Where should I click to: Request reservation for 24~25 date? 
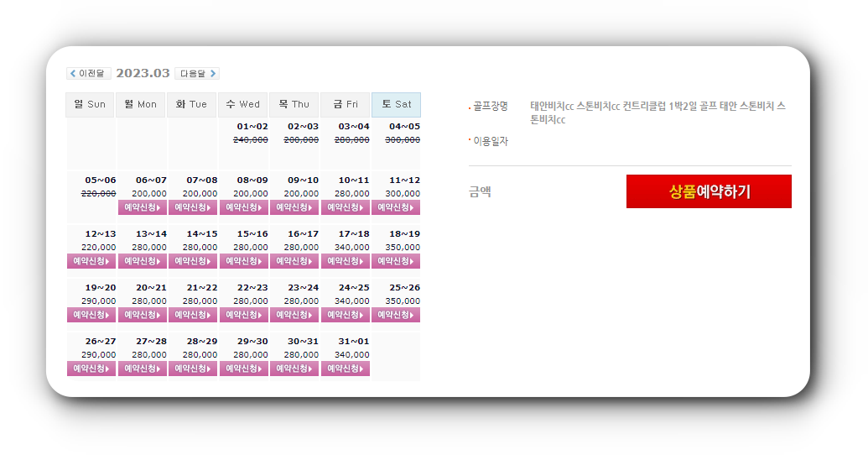[x=346, y=315]
